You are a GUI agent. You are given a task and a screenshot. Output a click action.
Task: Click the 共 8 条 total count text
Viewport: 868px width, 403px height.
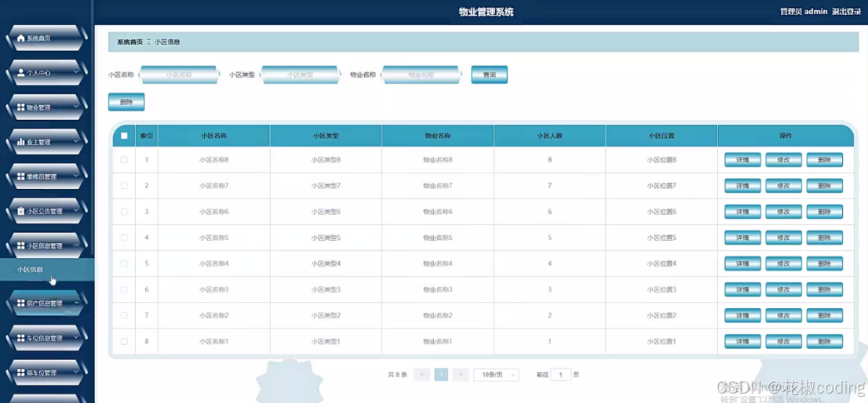click(x=397, y=375)
